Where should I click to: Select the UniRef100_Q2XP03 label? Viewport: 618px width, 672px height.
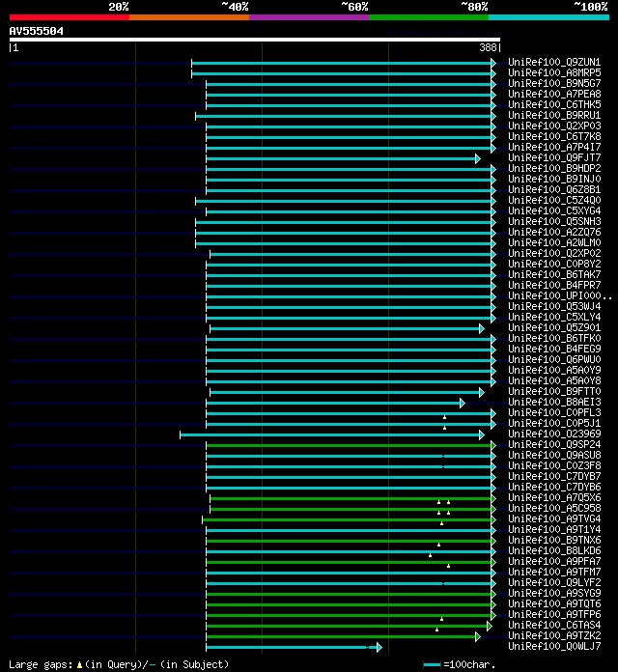[x=554, y=126]
